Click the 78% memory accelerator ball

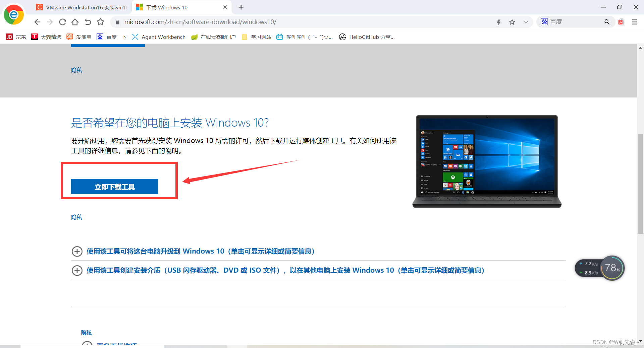click(612, 268)
